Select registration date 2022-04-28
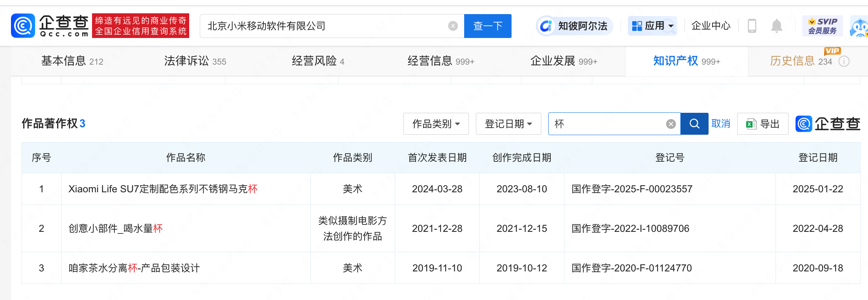Image resolution: width=868 pixels, height=300 pixels. [x=818, y=228]
